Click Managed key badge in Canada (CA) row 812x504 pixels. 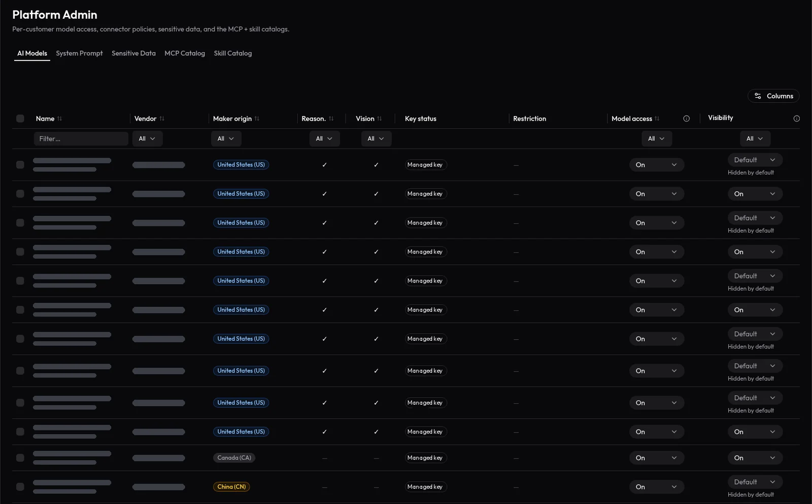[x=425, y=458]
